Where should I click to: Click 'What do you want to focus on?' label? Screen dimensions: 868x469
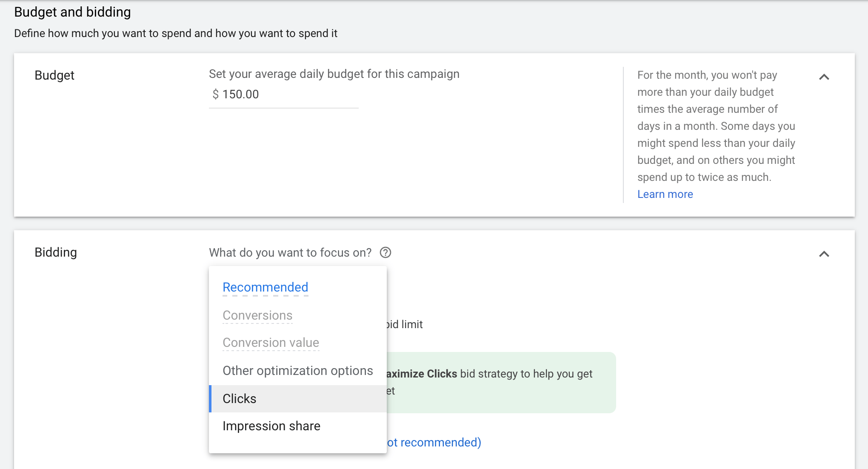coord(290,253)
